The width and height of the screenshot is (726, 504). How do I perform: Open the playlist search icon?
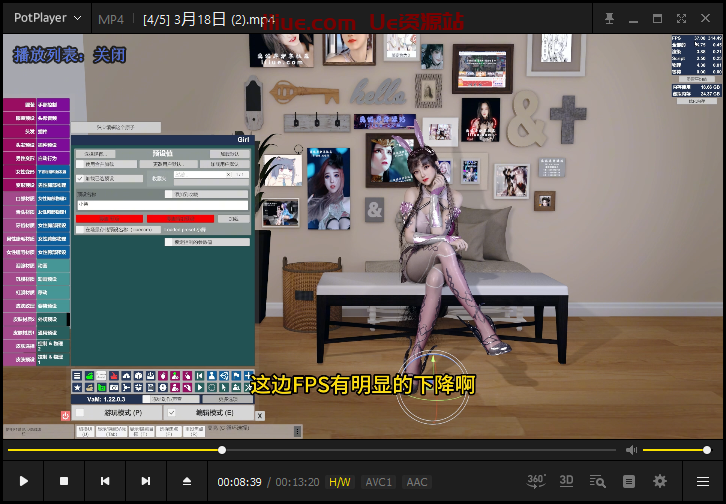coord(597,481)
